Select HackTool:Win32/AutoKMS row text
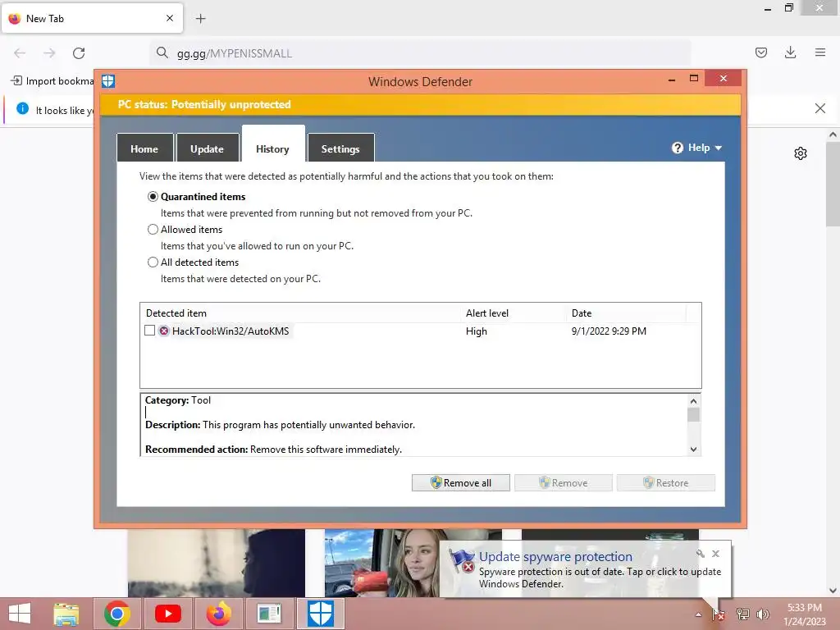The image size is (840, 630). (231, 331)
